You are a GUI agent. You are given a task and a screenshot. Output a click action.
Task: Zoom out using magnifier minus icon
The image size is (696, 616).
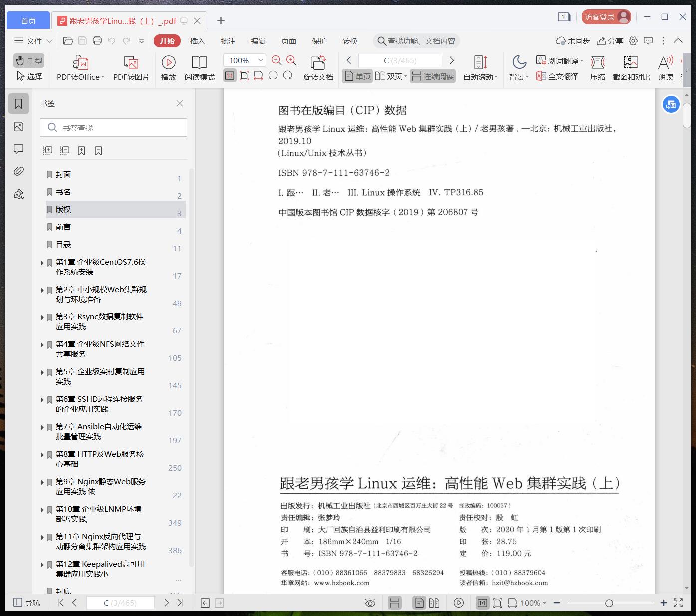[277, 60]
